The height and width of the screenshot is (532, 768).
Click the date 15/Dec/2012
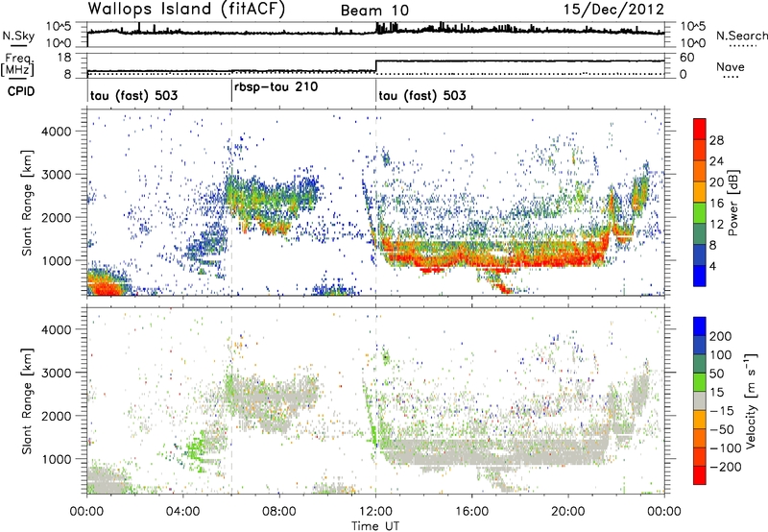pos(613,9)
